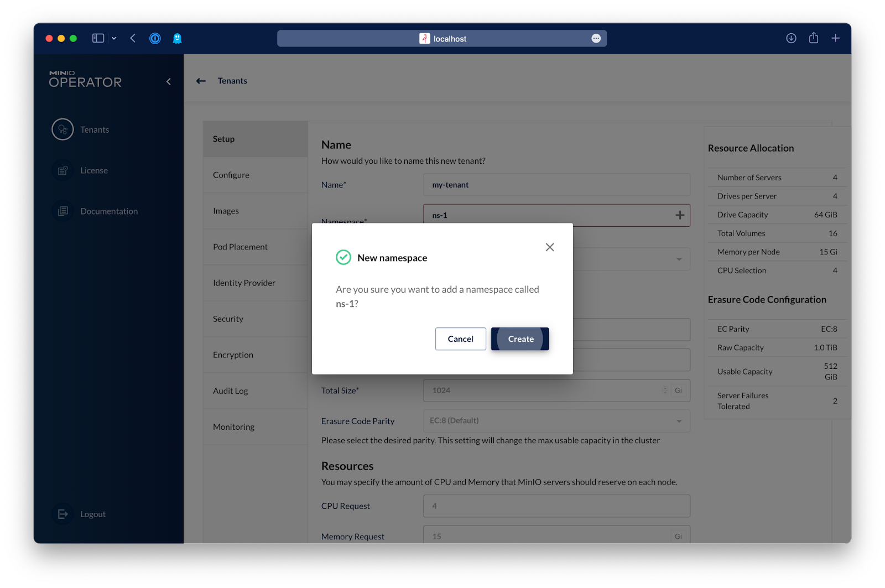The width and height of the screenshot is (885, 588).
Task: Click the back arrow beside Tenants
Action: 201,81
